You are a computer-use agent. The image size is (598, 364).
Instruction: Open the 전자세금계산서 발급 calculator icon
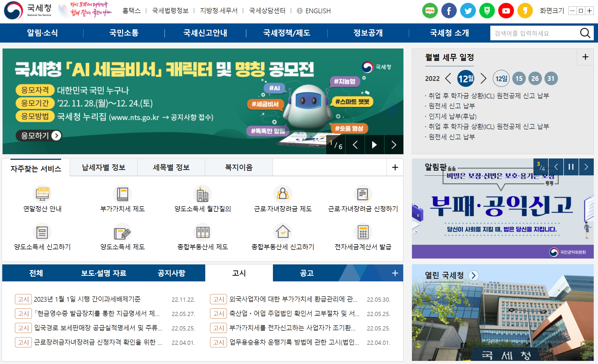coord(363,232)
